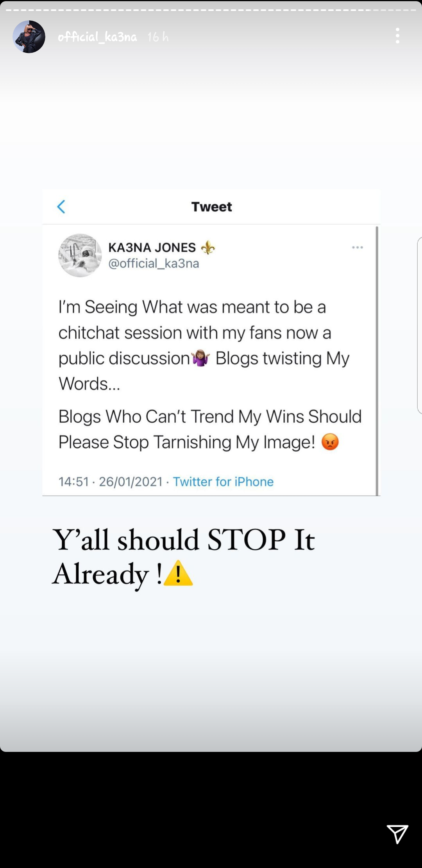The width and height of the screenshot is (422, 868).
Task: Tap the 26/01/2021 tweet date
Action: point(131,482)
